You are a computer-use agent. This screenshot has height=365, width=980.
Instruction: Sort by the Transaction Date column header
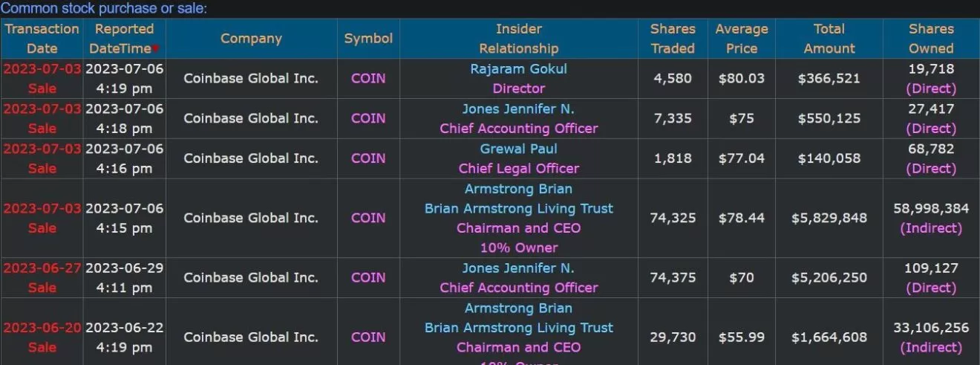(42, 39)
